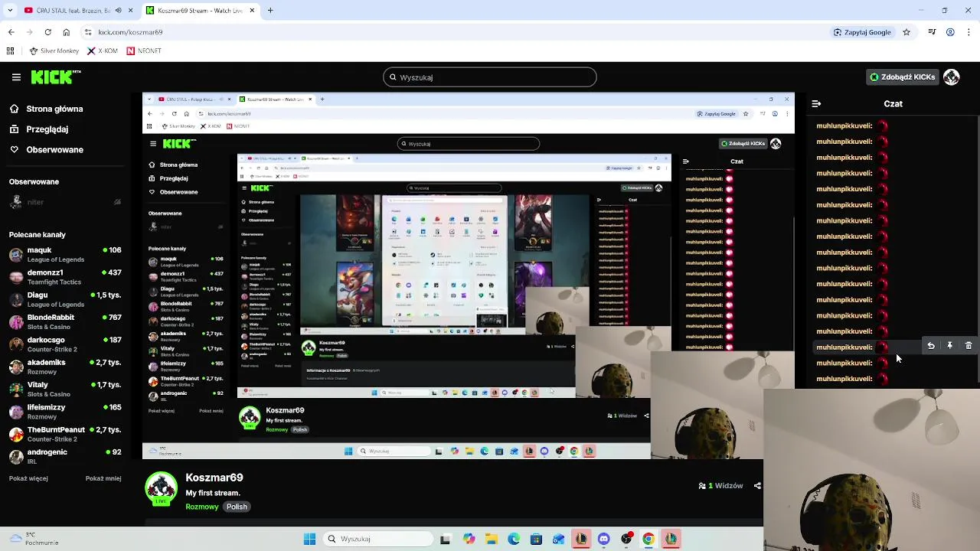
Task: Open Task View on the taskbar
Action: coord(446,539)
